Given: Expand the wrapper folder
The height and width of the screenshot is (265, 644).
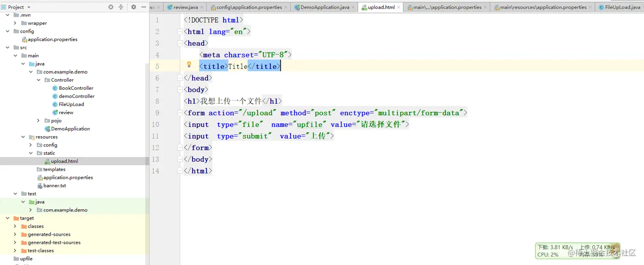Looking at the screenshot, I should click(x=15, y=23).
